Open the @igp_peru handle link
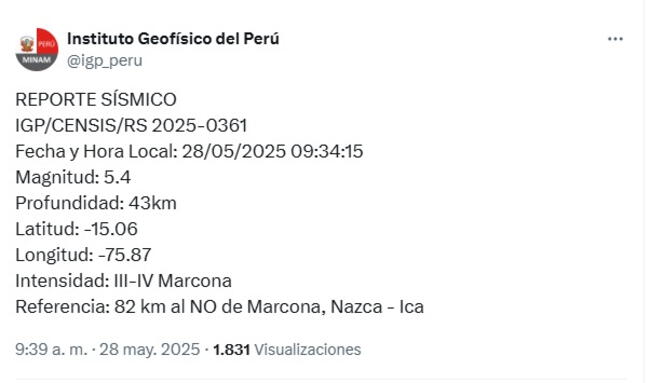650x383 pixels. 104,61
